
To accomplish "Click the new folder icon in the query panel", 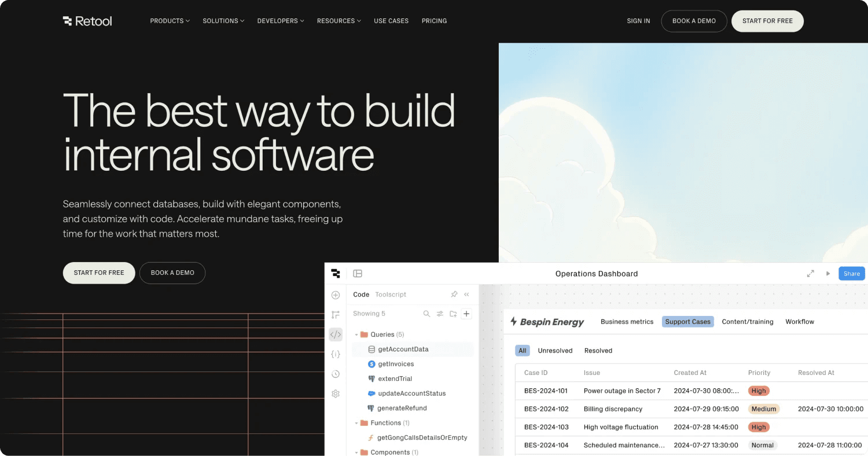I will coord(453,314).
